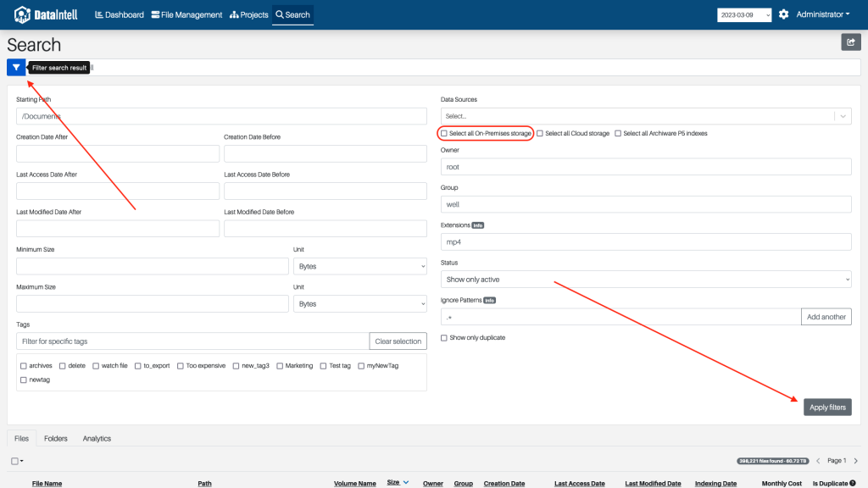The width and height of the screenshot is (868, 488).
Task: Open the select-all rows dropdown
Action: [17, 461]
